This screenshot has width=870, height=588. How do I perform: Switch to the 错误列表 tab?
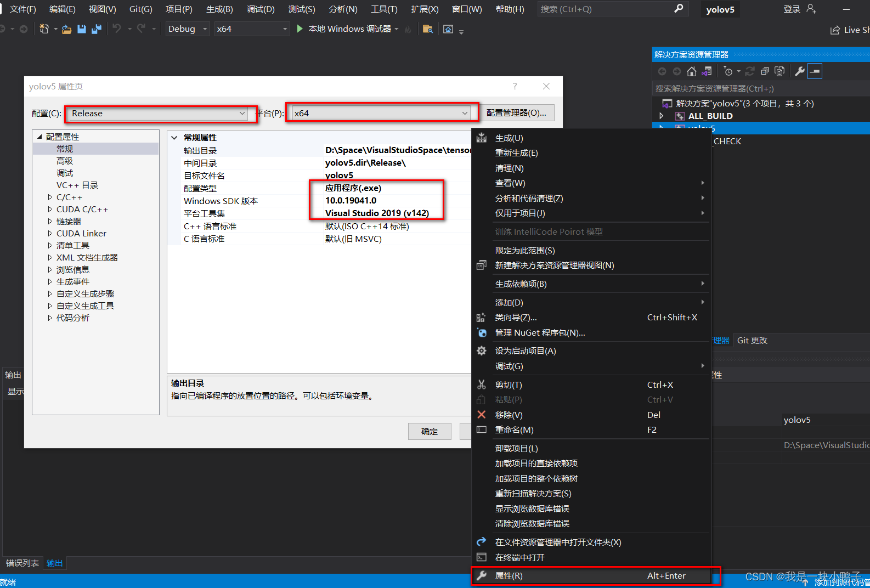(22, 563)
